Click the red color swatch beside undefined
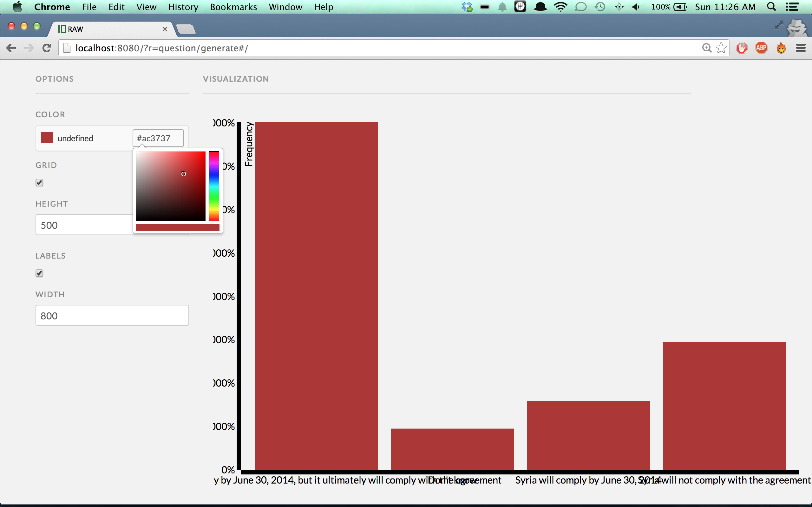 click(x=47, y=138)
